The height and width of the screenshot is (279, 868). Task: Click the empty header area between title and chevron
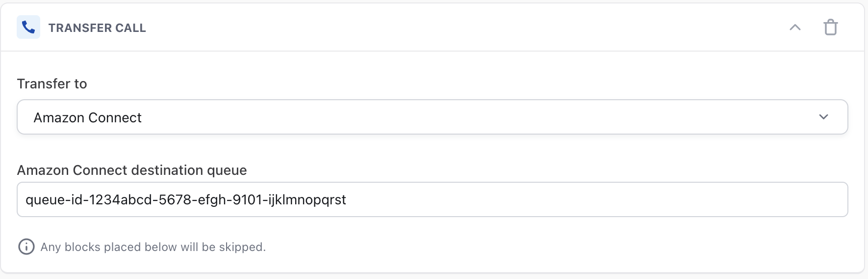466,28
